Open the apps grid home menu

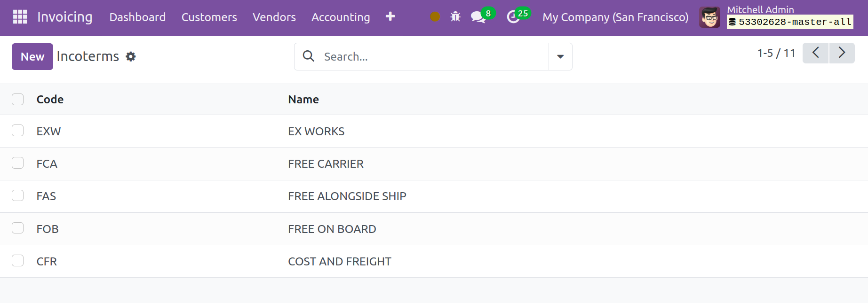20,17
